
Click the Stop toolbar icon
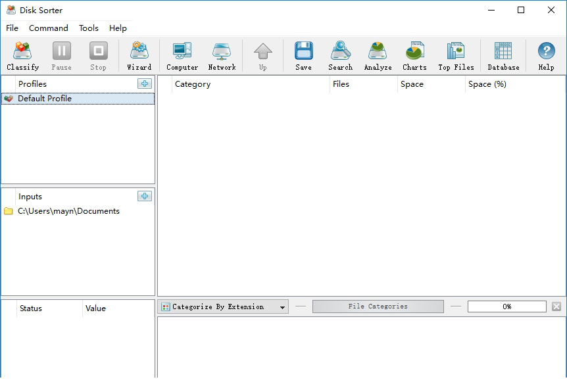99,56
